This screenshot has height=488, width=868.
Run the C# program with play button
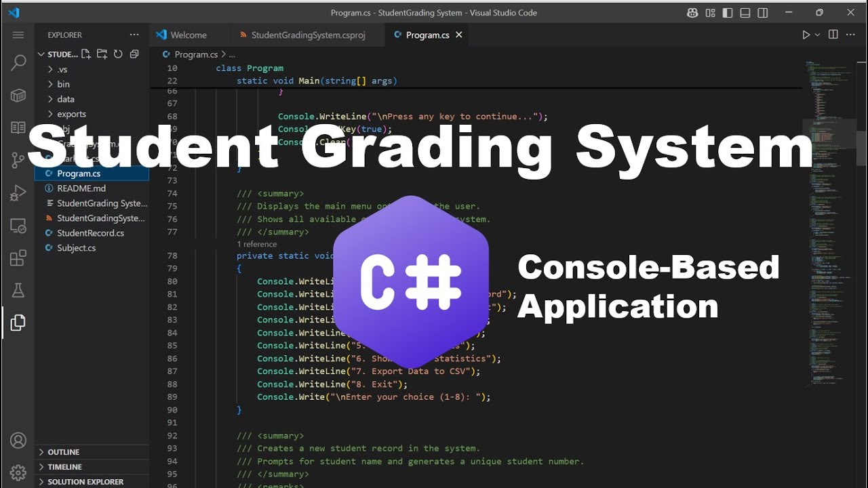click(x=806, y=35)
